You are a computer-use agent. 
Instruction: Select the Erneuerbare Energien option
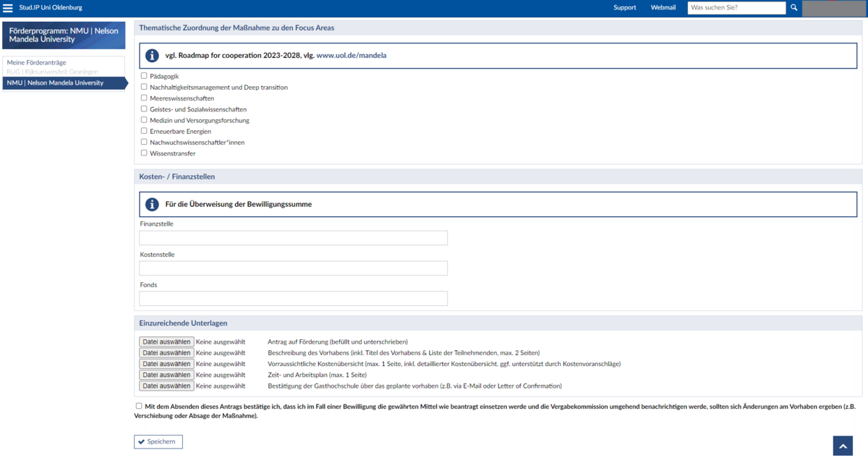point(142,131)
